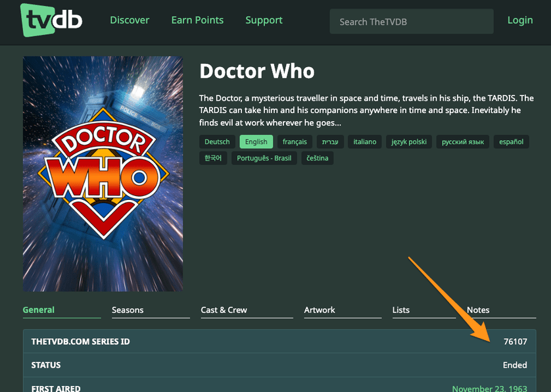
Task: Select the français language button
Action: point(295,141)
